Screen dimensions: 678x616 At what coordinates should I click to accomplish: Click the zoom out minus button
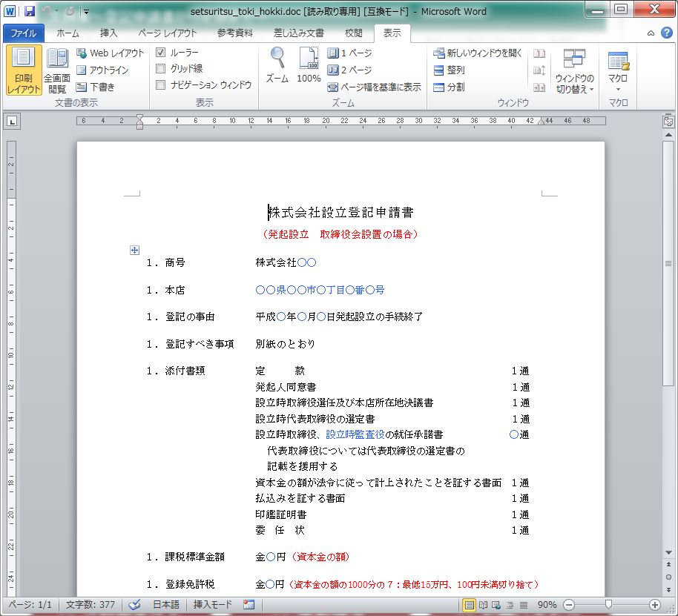click(569, 605)
